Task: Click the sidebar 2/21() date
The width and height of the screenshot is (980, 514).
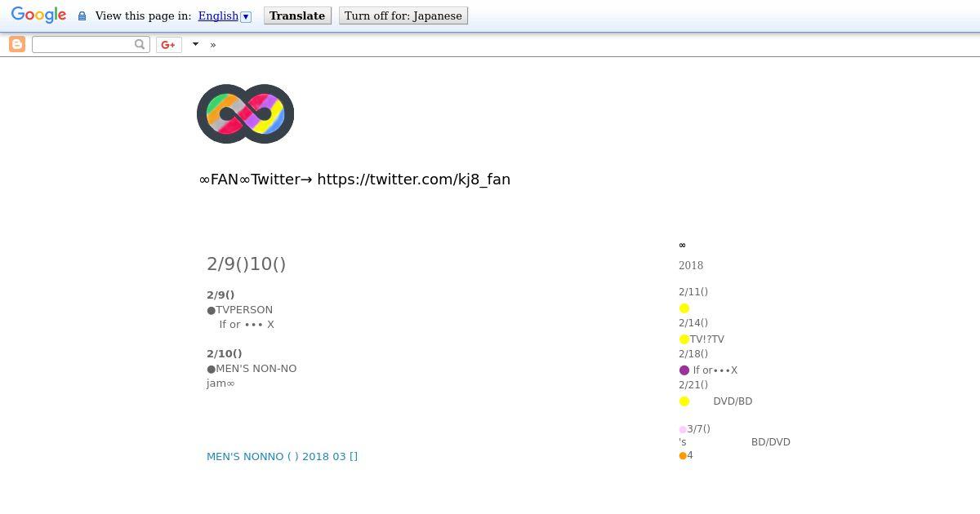Action: click(x=693, y=385)
